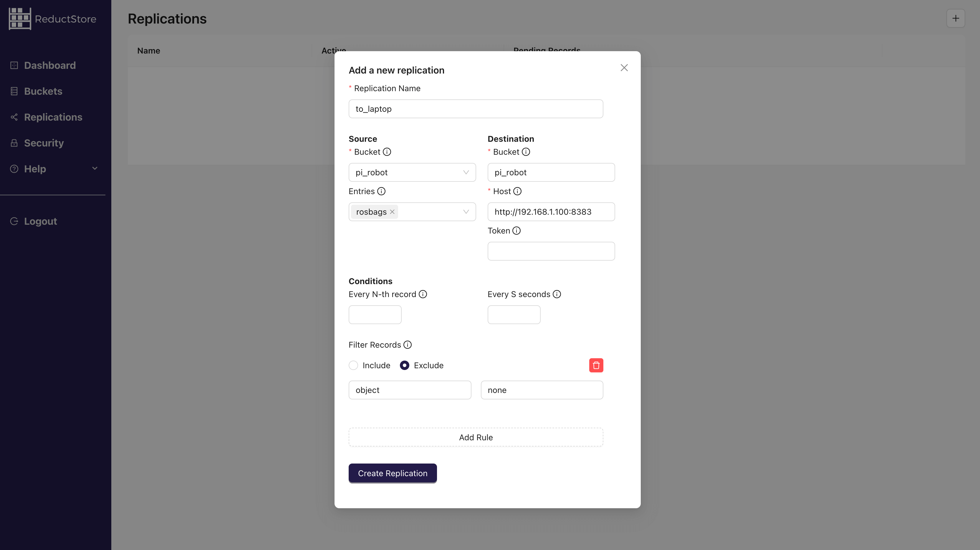Click the Filter Records info icon
Viewport: 980px width, 550px height.
[408, 345]
